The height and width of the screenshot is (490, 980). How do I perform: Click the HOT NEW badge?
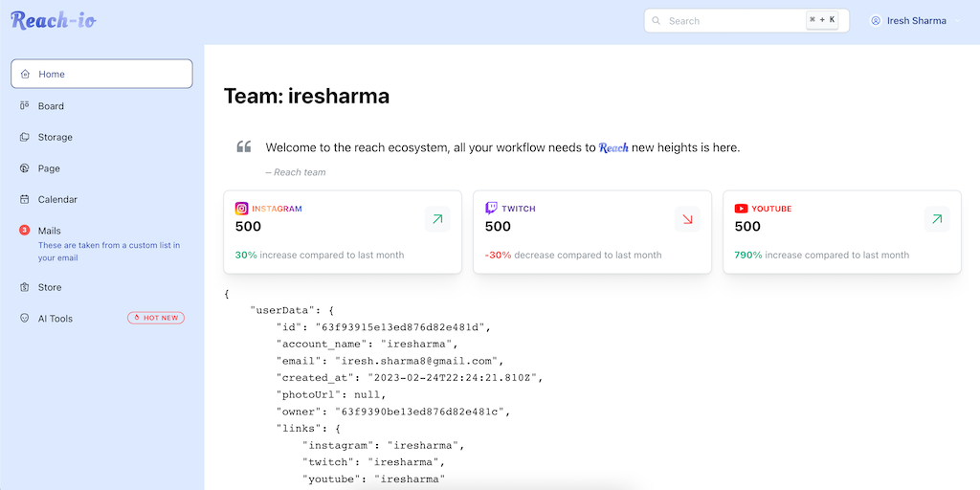[x=156, y=318]
